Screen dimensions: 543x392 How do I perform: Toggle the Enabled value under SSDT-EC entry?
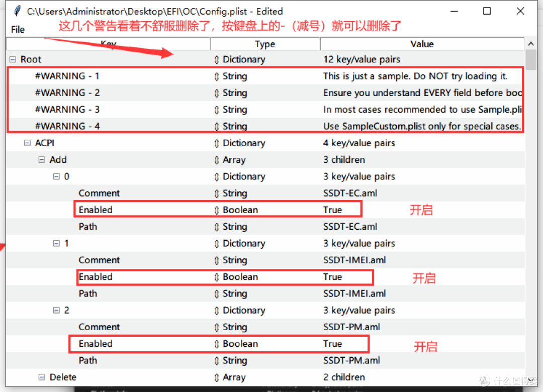(333, 210)
